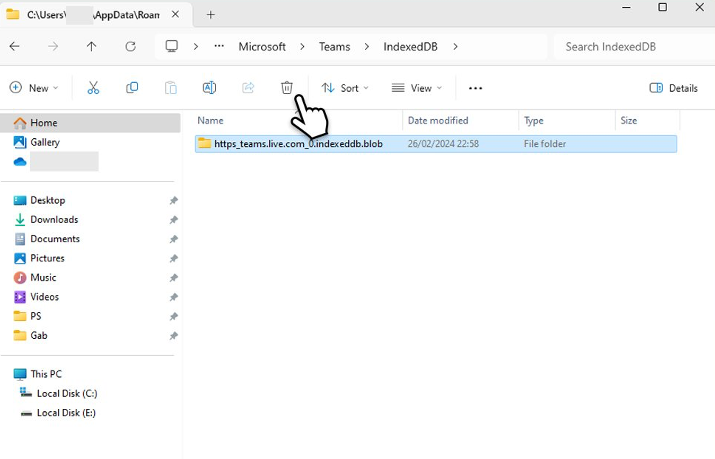This screenshot has height=459, width=715.
Task: Click the pin icon beside Downloads
Action: (173, 220)
